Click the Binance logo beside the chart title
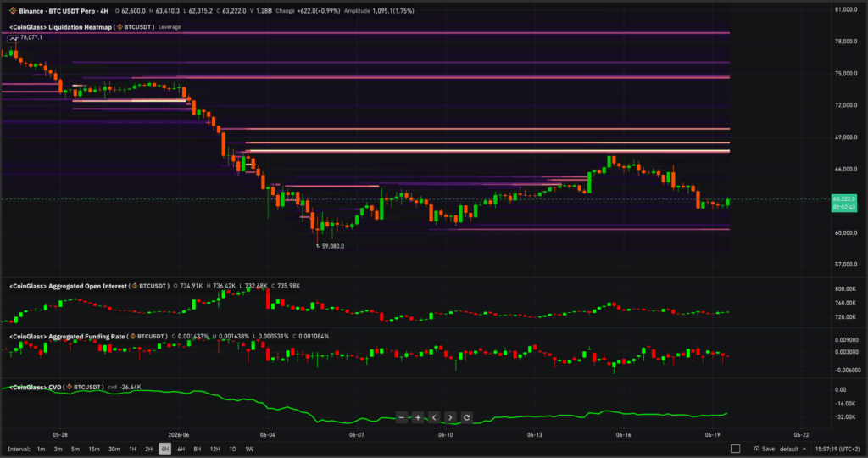 (x=13, y=10)
